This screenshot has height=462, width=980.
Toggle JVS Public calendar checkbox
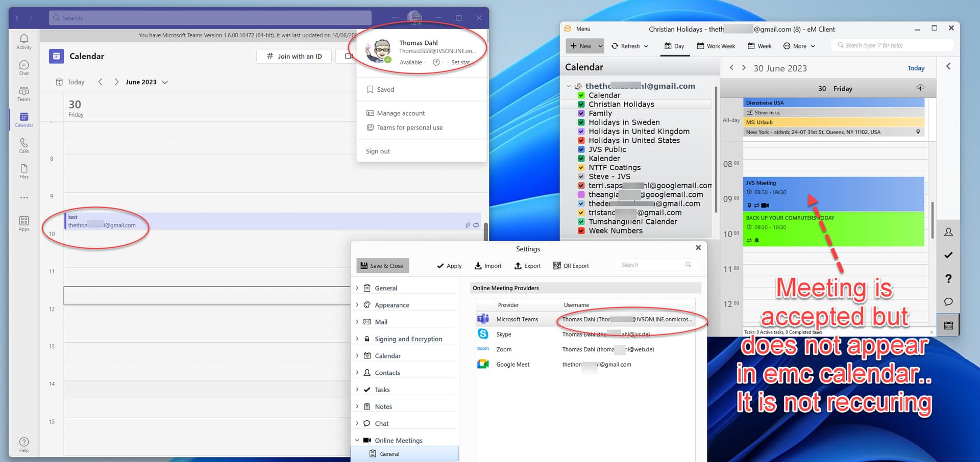click(581, 149)
